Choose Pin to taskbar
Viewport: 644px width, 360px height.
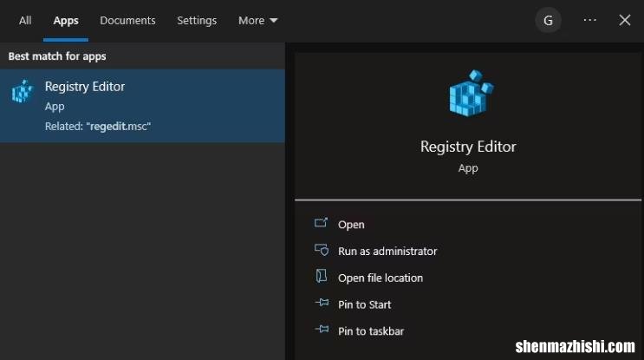pyautogui.click(x=371, y=331)
